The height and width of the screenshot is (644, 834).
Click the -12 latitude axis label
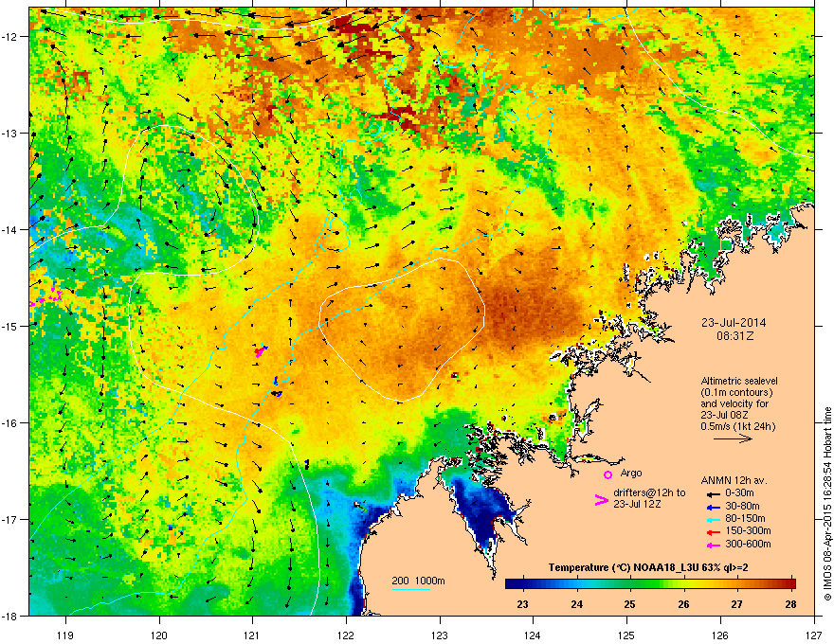point(9,37)
